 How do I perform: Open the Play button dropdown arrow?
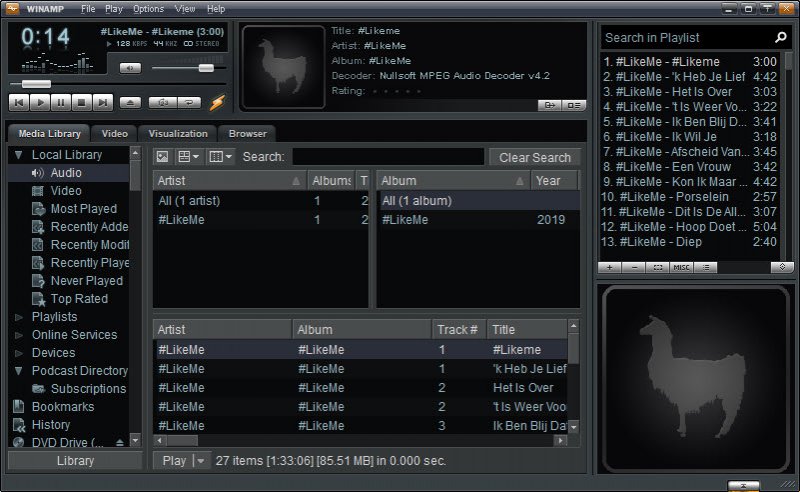tap(201, 461)
